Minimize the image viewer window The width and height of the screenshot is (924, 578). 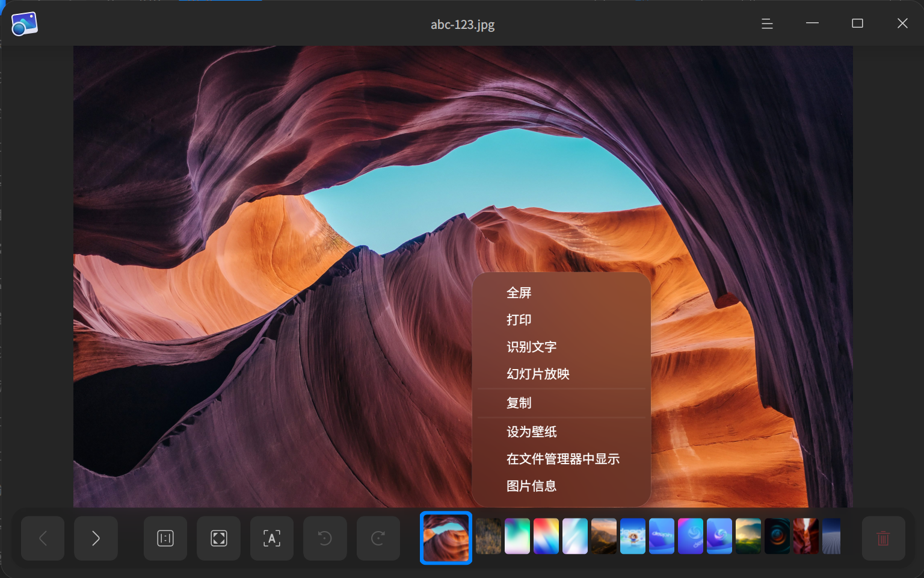pos(812,23)
